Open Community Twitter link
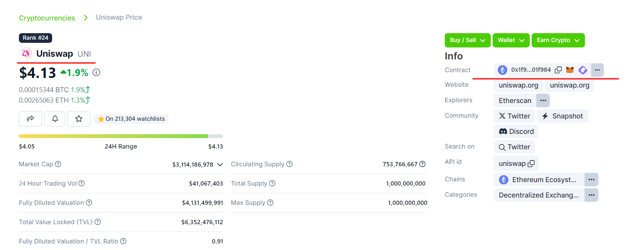Screen dimensions: 644x250 [x=515, y=116]
